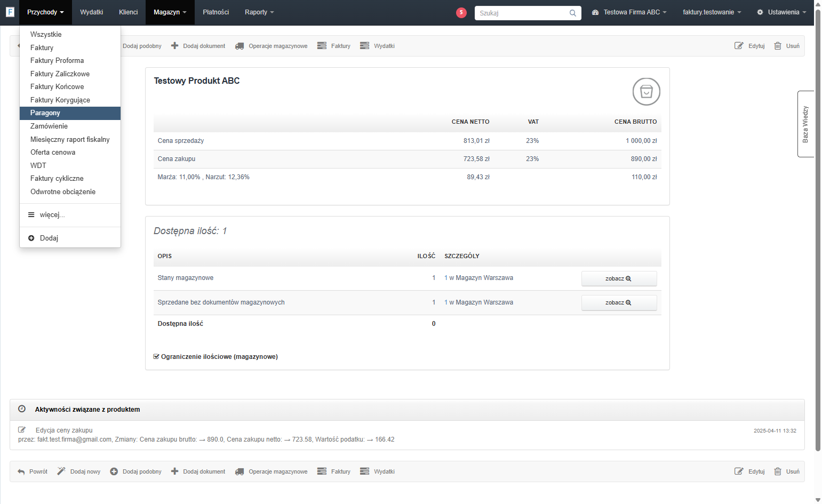Open the Raporty dropdown menu
This screenshot has height=504, width=822.
[259, 12]
